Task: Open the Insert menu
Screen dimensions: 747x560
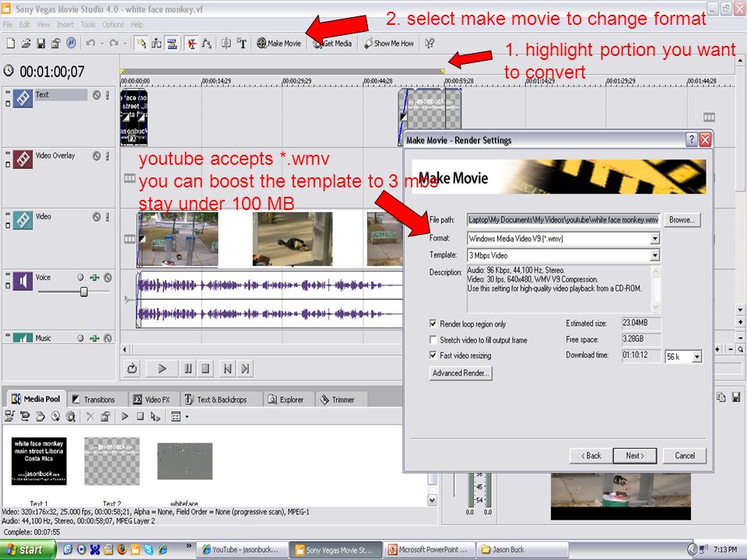Action: [x=65, y=24]
